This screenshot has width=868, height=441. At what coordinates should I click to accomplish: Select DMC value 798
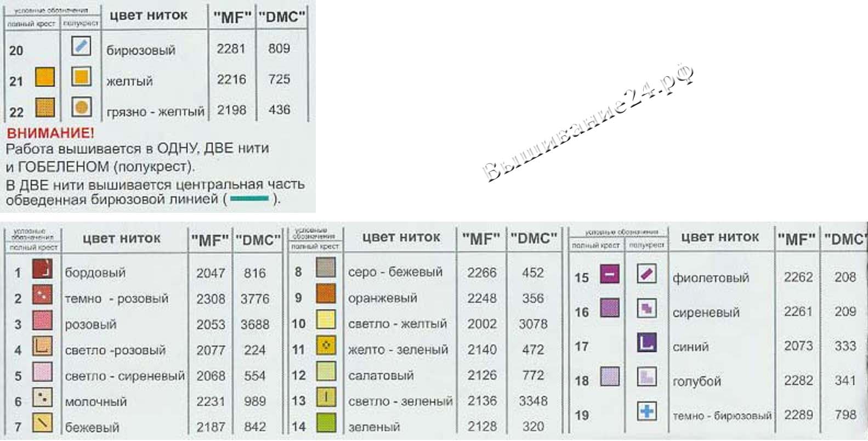tap(845, 415)
